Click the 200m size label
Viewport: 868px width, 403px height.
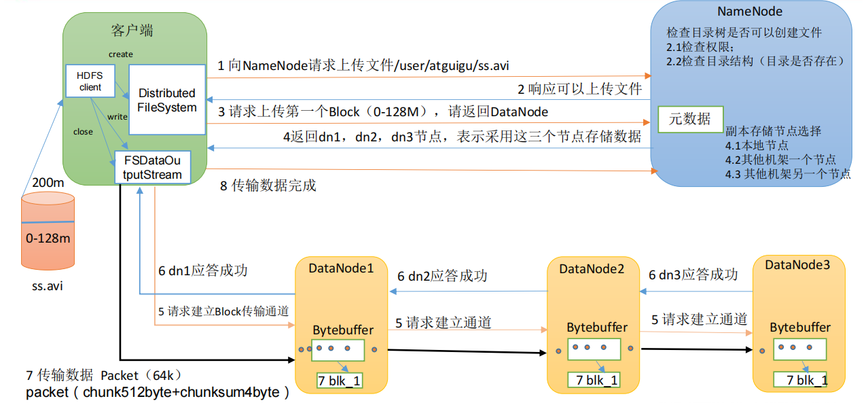(49, 182)
